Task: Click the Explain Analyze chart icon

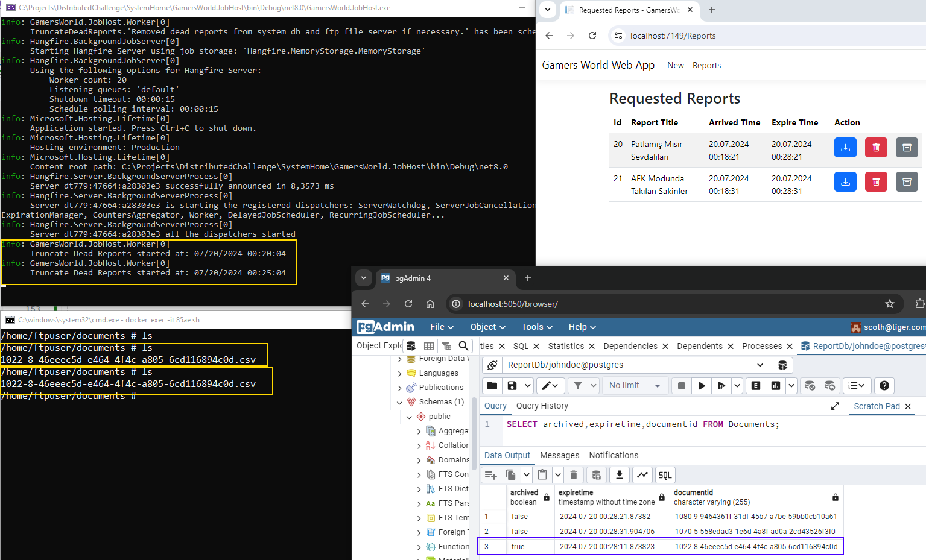Action: 776,385
